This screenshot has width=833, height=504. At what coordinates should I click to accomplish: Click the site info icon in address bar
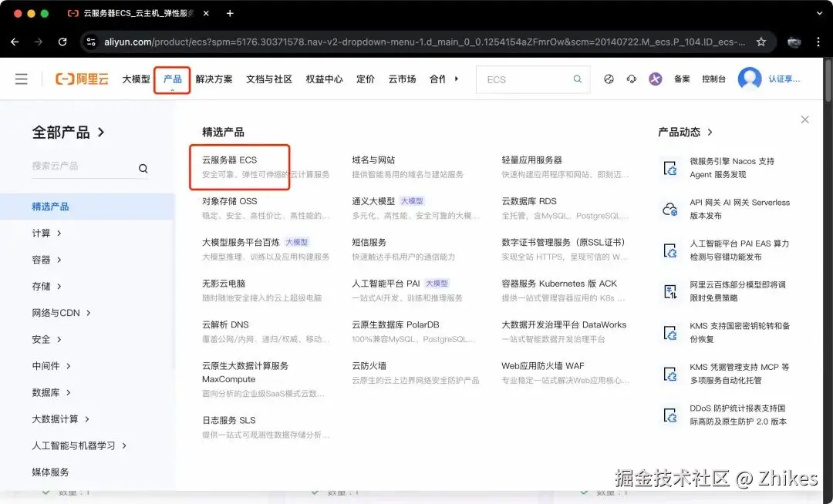click(x=91, y=42)
